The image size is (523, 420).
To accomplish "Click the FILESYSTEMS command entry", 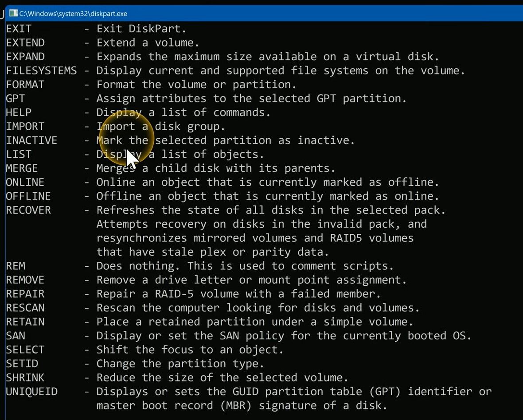I will pyautogui.click(x=41, y=70).
